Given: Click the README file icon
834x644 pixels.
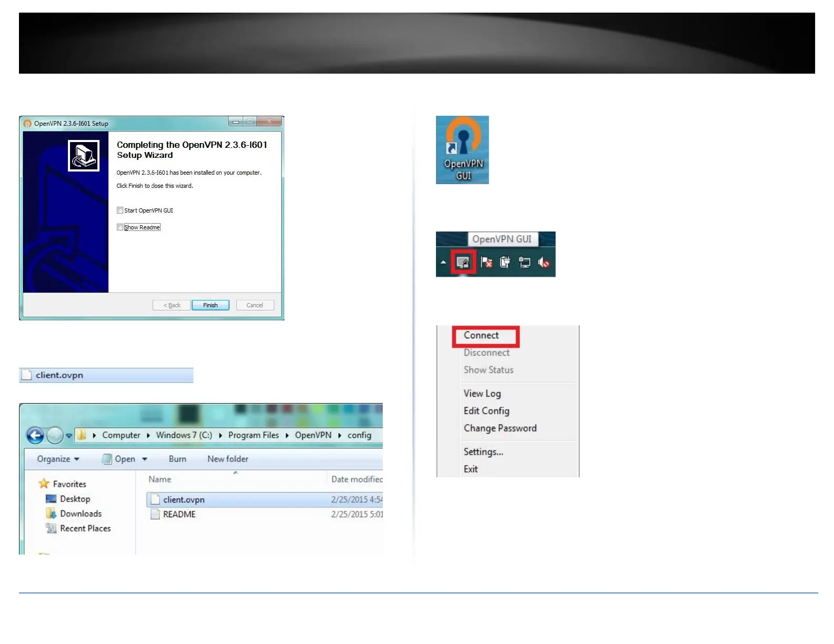Looking at the screenshot, I should click(155, 514).
